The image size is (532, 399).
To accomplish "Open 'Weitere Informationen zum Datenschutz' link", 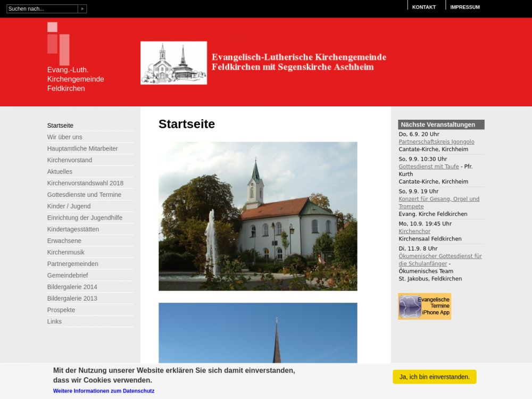I will tap(104, 391).
